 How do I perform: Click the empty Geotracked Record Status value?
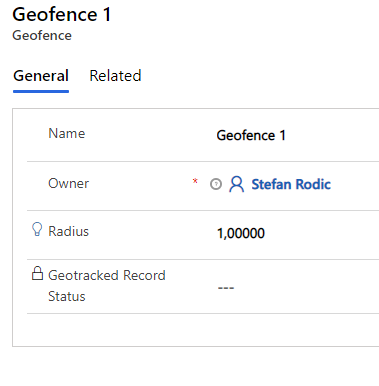click(x=226, y=288)
